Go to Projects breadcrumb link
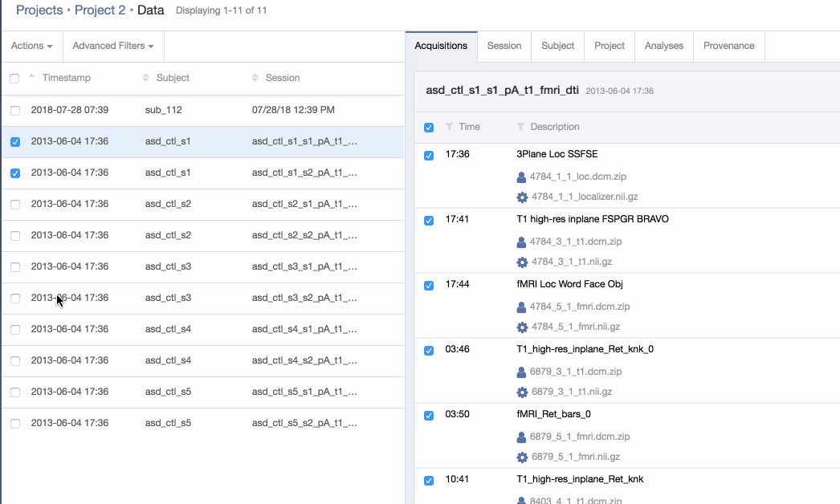This screenshot has height=504, width=840. pos(39,10)
